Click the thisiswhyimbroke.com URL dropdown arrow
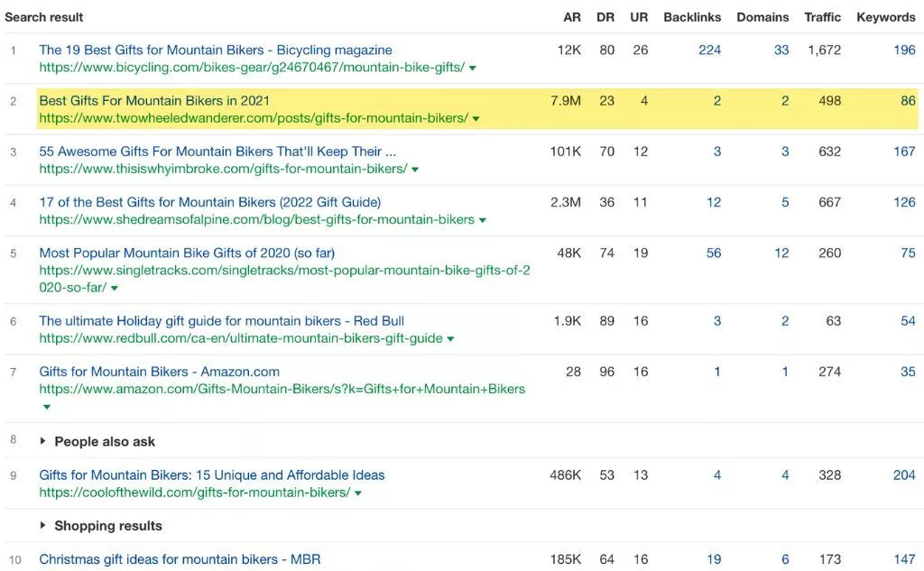Viewport: 924px width, 571px height. [x=415, y=170]
